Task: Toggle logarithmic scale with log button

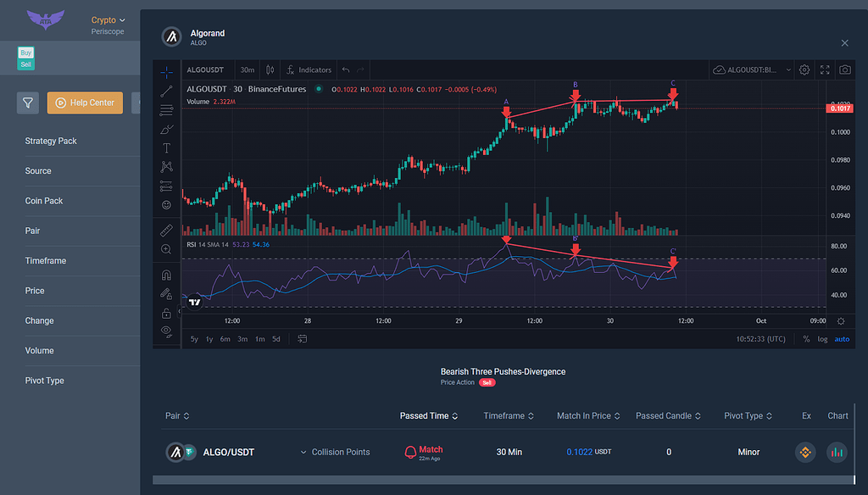Action: (822, 339)
